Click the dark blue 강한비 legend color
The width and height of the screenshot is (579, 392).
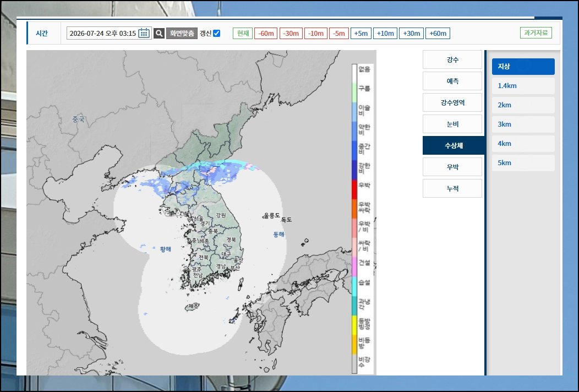pos(354,170)
